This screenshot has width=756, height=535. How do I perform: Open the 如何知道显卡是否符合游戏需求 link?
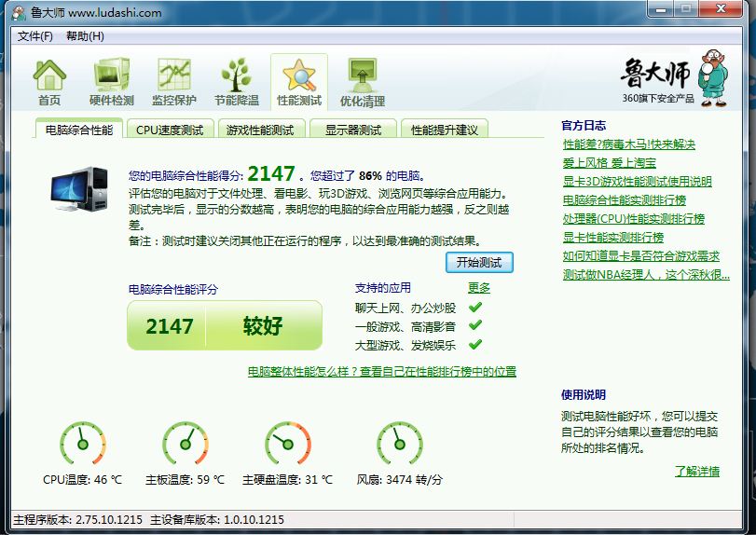(640, 256)
